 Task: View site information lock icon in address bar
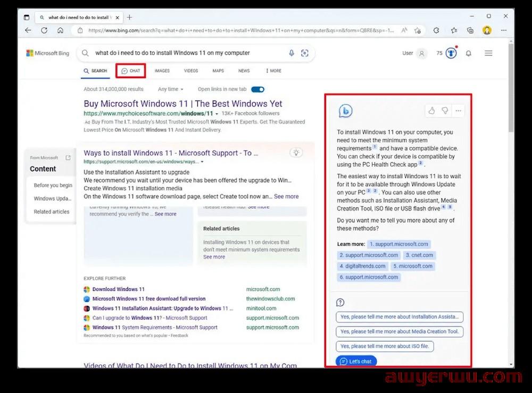[x=80, y=30]
